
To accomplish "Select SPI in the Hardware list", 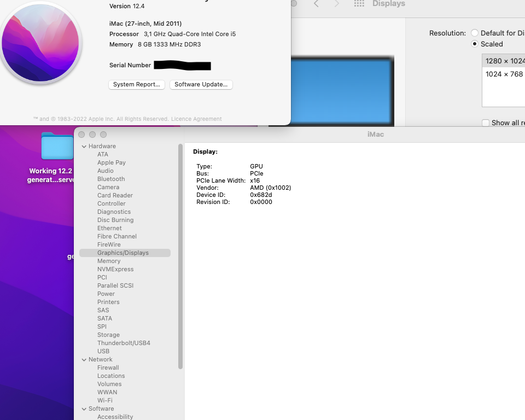I will [102, 326].
